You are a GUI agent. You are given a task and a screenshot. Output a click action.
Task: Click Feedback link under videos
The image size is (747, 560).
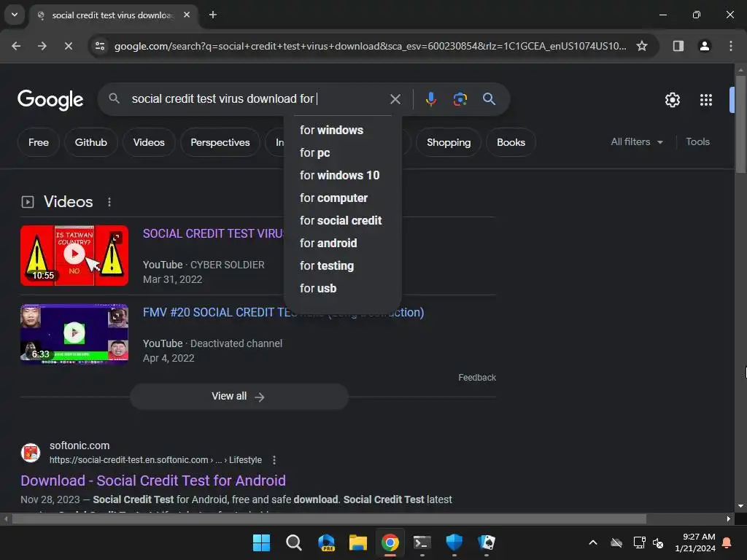477,378
